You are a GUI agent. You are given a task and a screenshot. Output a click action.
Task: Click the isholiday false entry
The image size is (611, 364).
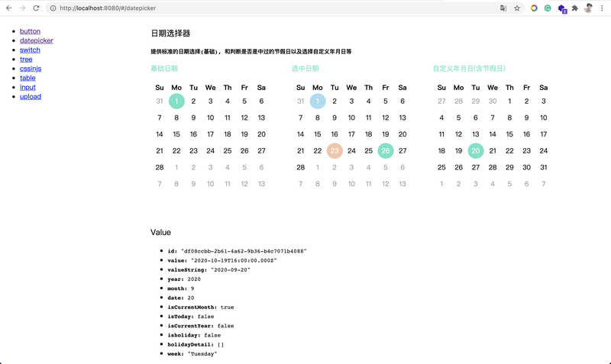[x=194, y=335]
